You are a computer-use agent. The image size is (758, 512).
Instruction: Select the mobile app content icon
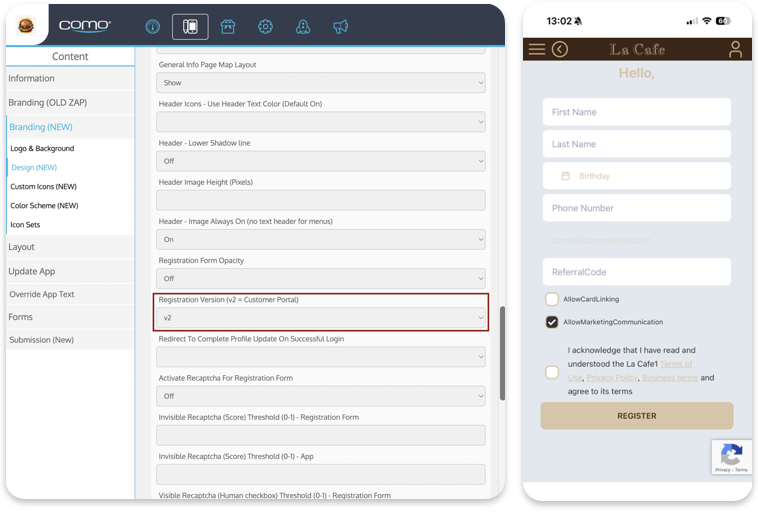190,26
